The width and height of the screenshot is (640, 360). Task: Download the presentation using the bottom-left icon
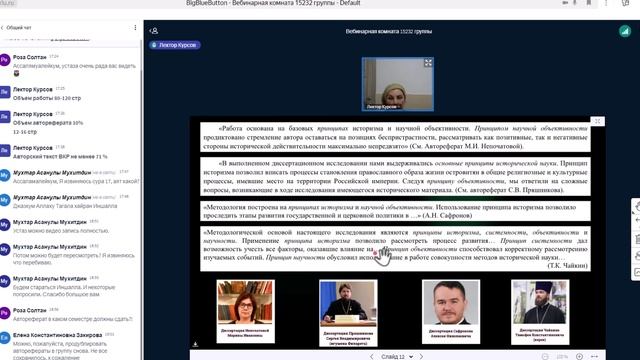pos(195,344)
